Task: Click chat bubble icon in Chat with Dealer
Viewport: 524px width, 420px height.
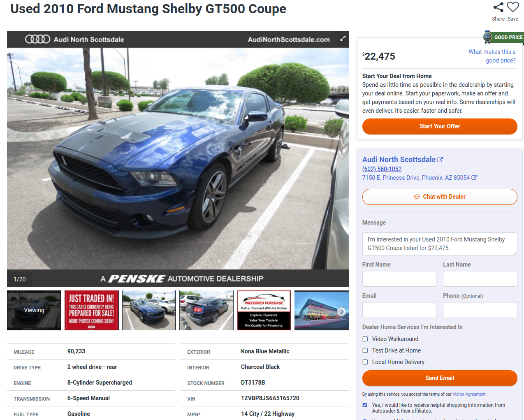Action: (417, 197)
